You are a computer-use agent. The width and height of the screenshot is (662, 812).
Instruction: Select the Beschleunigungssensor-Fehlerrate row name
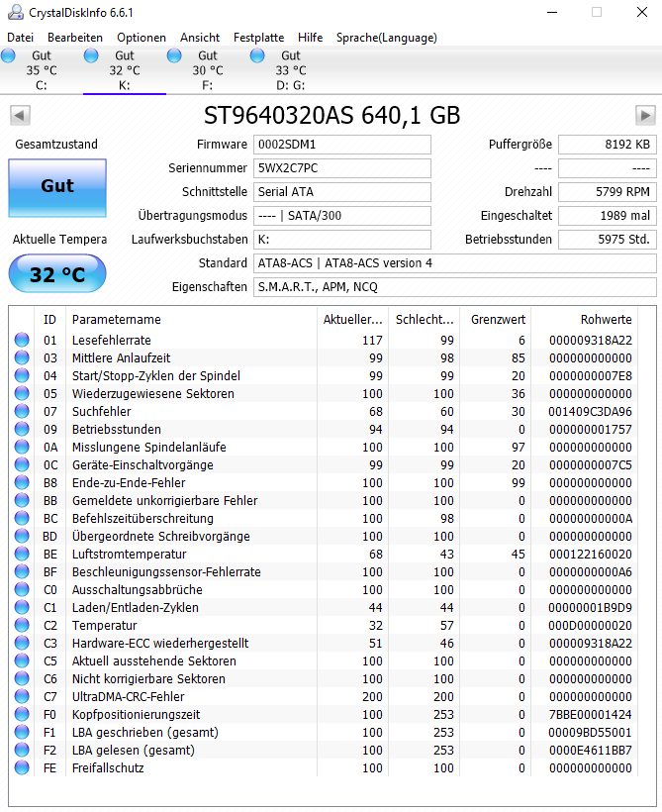(166, 571)
